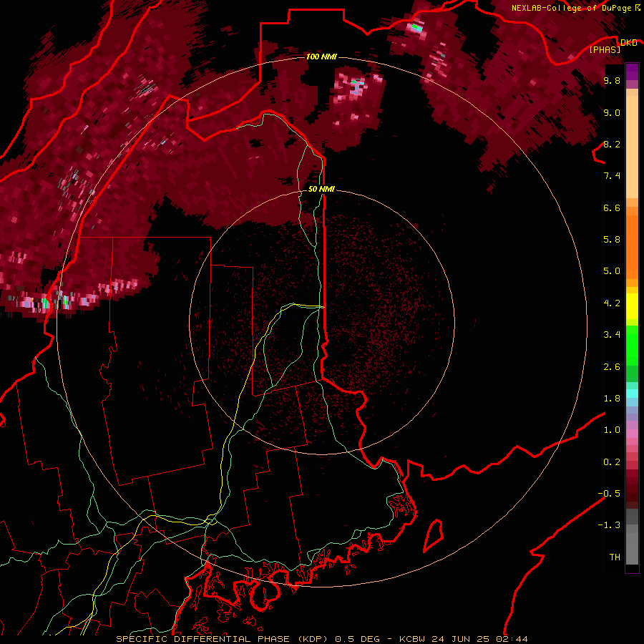Click the 8.2 scale value

click(612, 144)
